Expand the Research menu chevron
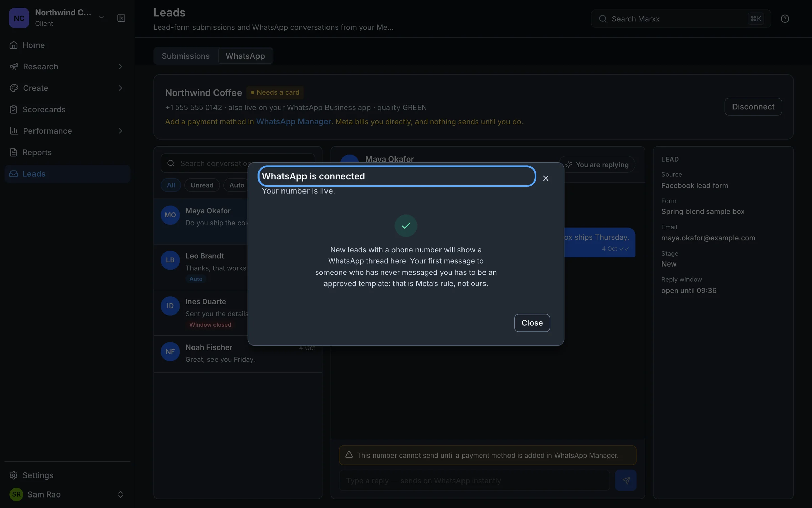Screen dimensions: 812x508 coord(120,67)
